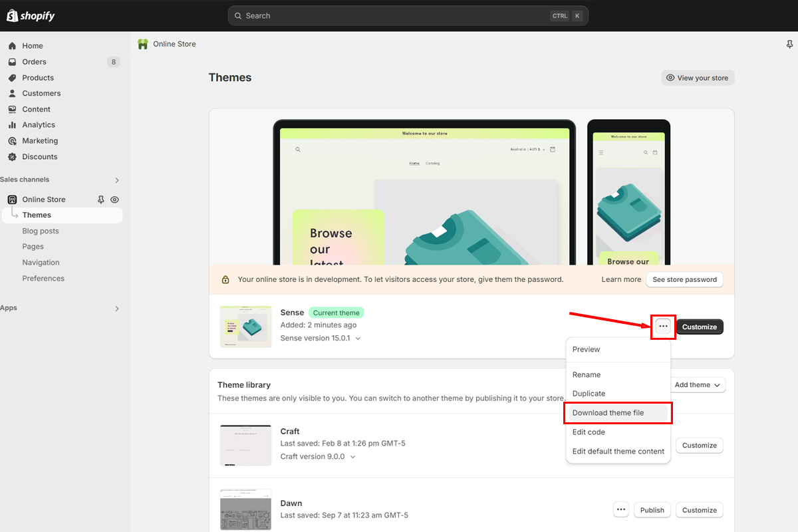Go to Pages in sidebar
The height and width of the screenshot is (532, 798).
point(33,247)
